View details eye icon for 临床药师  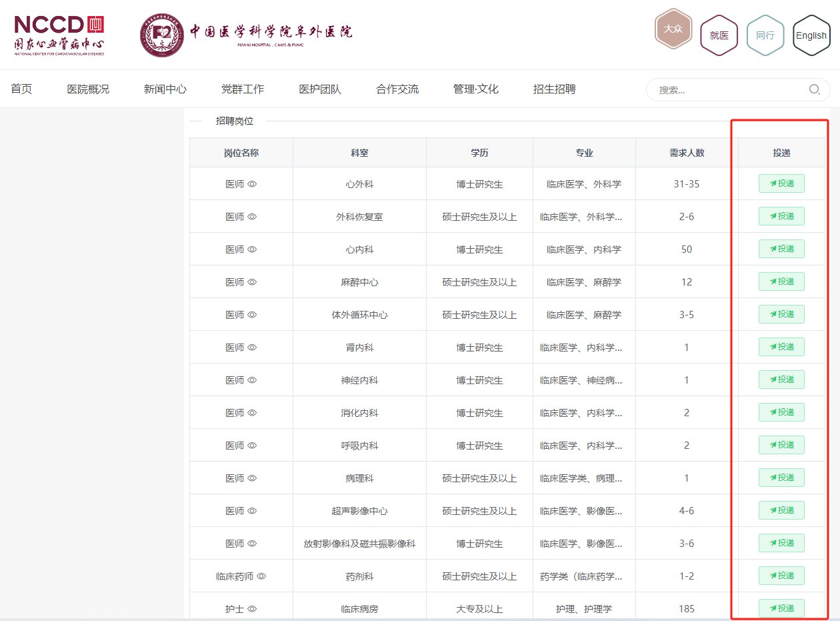(261, 576)
